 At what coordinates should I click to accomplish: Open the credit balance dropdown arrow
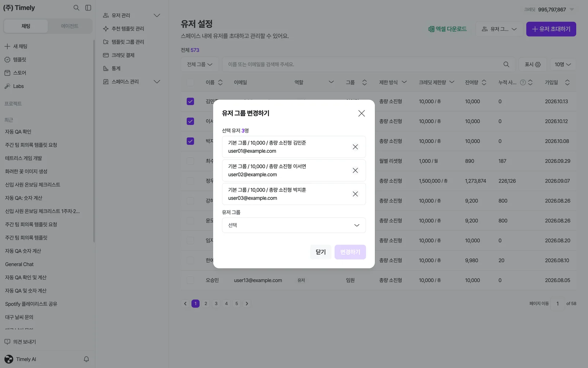tap(572, 10)
